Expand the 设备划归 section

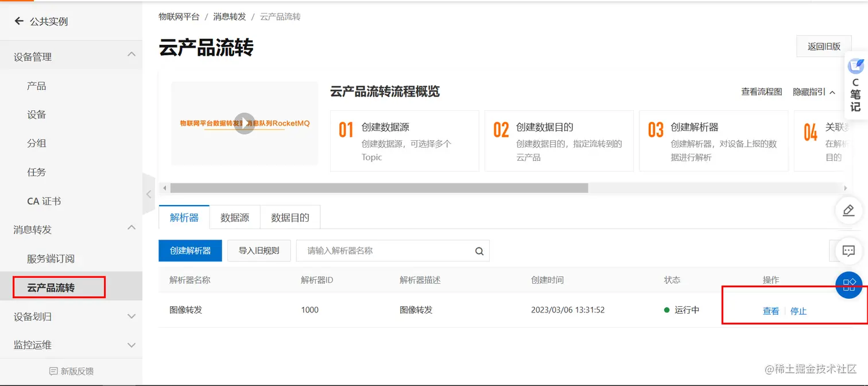(x=131, y=316)
